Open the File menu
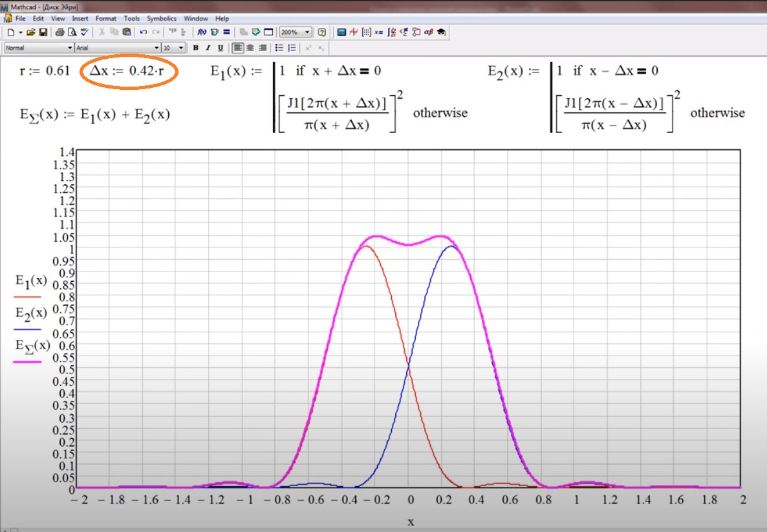Viewport: 767px width, 532px height. tap(21, 19)
